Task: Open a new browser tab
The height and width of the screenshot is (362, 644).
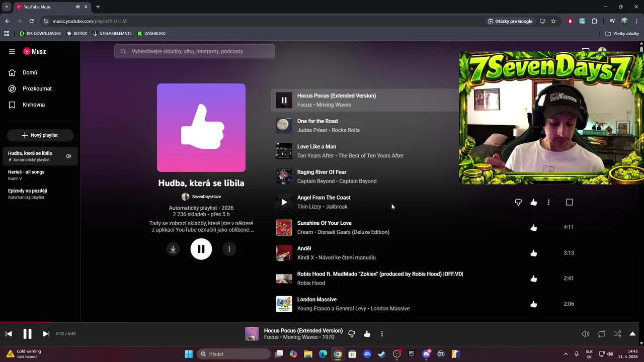Action: pos(98,7)
